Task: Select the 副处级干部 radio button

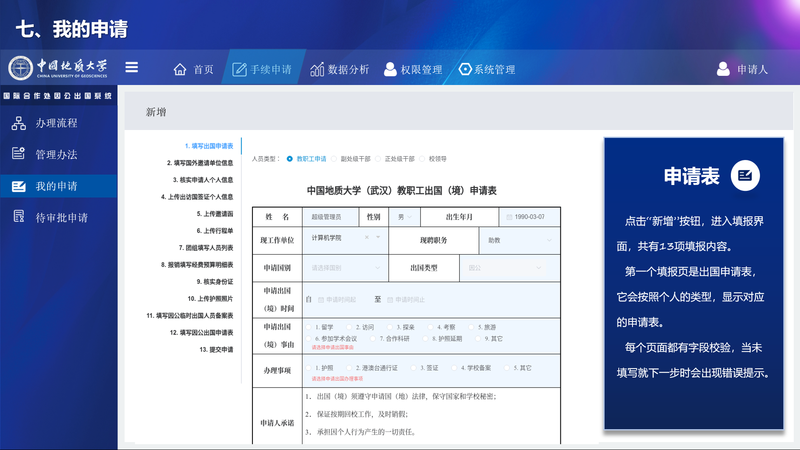Action: (335, 158)
